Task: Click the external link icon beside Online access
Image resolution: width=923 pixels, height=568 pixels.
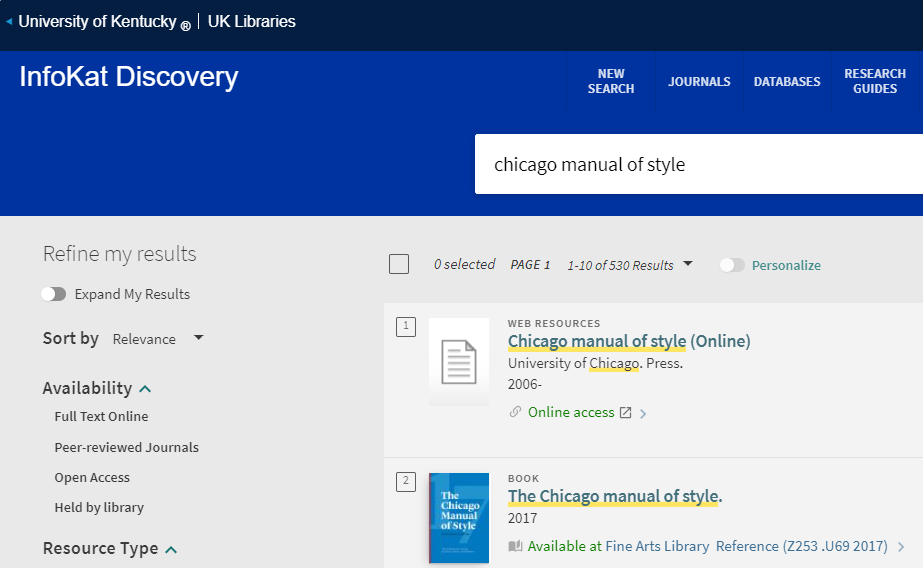Action: 626,413
